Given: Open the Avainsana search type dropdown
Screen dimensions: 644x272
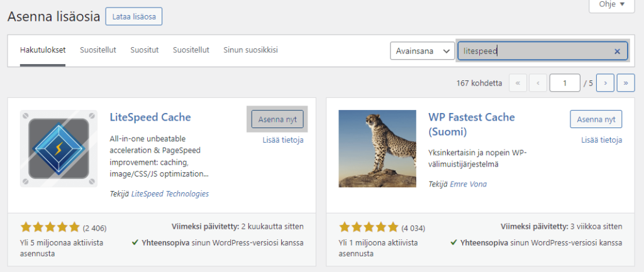Looking at the screenshot, I should [x=422, y=51].
